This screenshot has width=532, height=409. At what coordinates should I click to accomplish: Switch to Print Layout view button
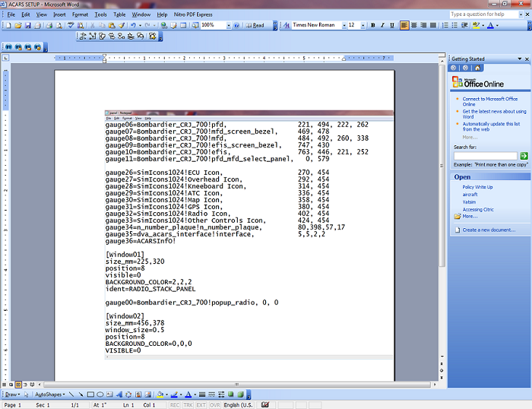[x=18, y=385]
